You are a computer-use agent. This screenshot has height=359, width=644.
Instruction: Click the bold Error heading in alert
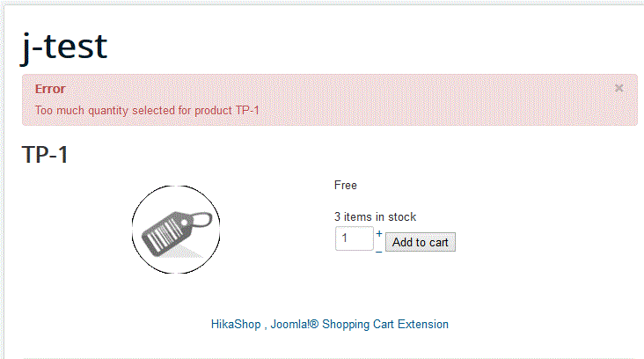(x=50, y=89)
